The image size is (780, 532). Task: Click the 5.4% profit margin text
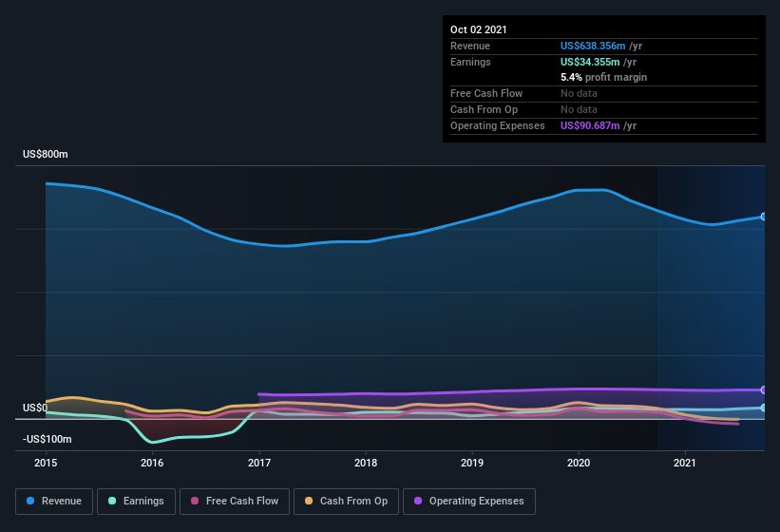(604, 77)
